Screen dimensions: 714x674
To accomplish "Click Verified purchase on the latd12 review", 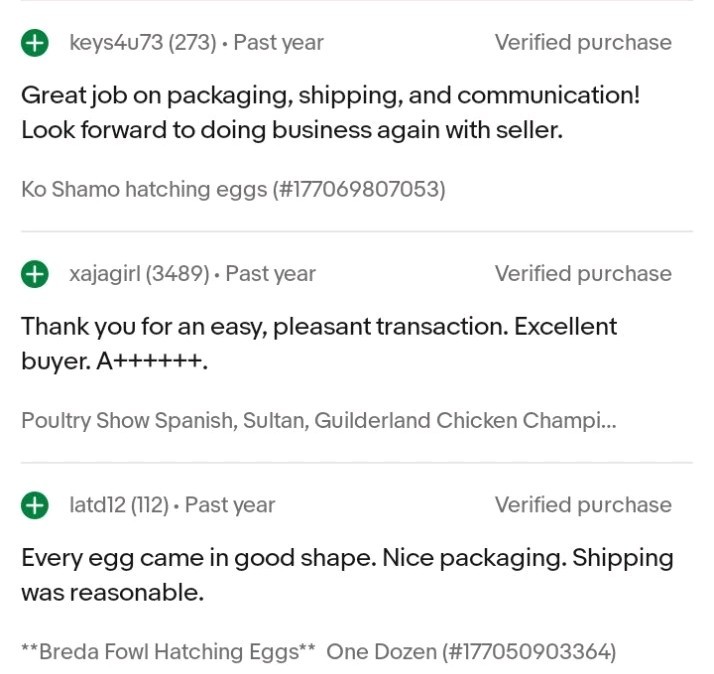I will click(583, 505).
